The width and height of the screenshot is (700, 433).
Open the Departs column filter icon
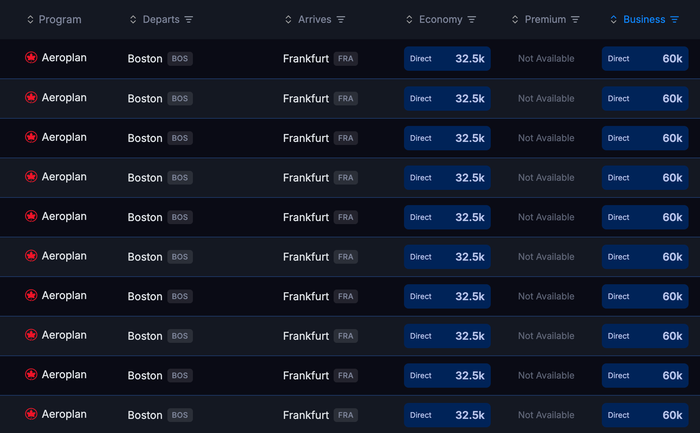click(189, 20)
